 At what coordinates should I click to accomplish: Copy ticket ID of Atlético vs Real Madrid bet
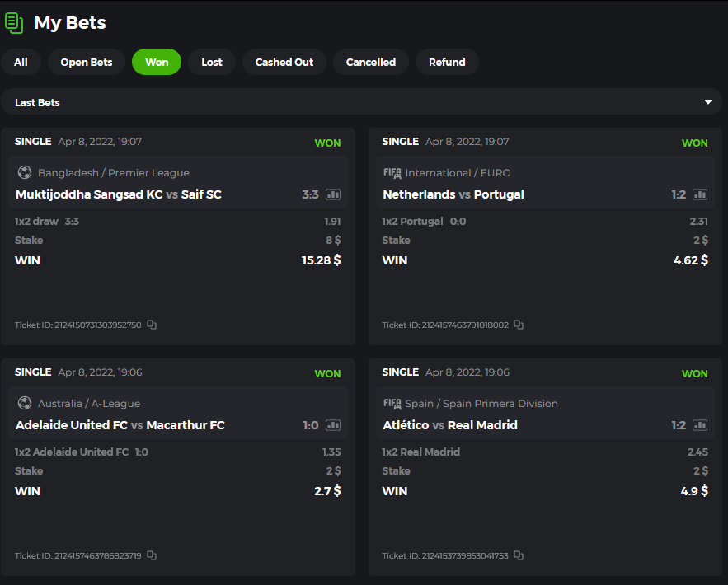[x=519, y=555]
